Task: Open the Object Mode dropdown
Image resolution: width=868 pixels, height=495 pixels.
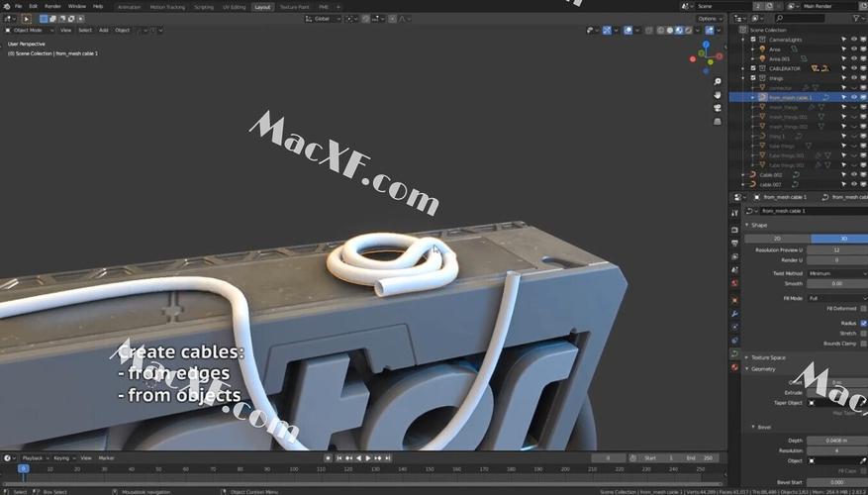Action: pos(30,31)
